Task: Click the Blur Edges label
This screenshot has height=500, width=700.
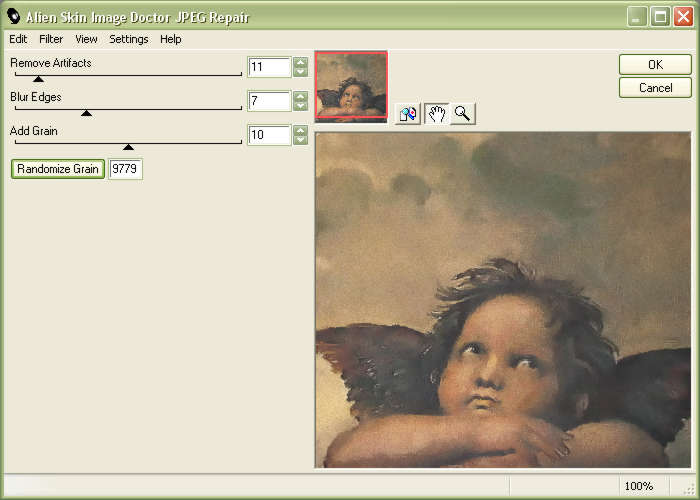Action: [x=36, y=97]
